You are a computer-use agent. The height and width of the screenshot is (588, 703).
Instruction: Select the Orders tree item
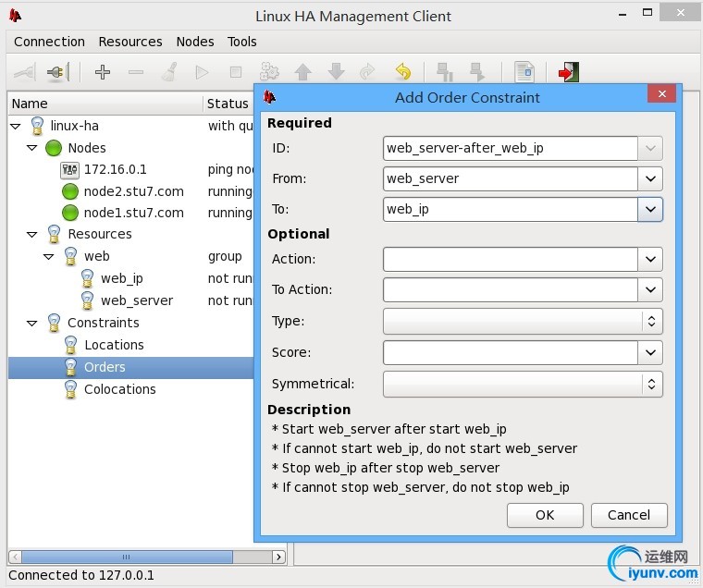(x=131, y=368)
